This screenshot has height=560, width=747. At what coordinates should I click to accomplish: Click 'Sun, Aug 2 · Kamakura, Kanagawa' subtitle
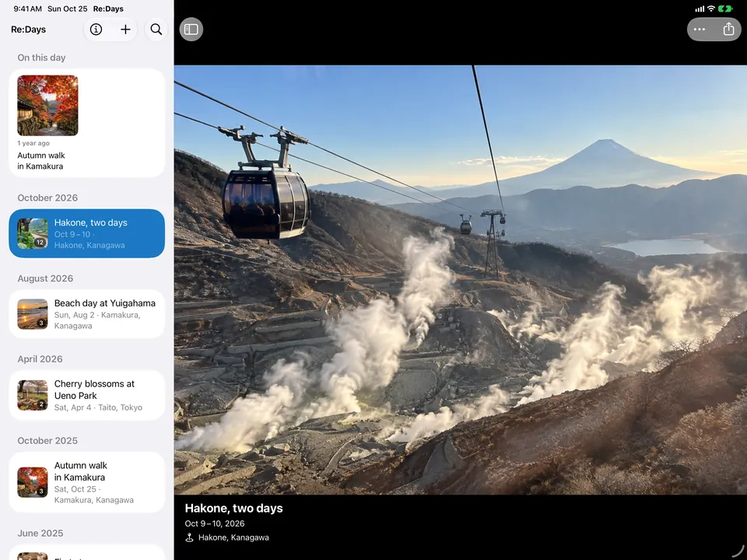97,320
